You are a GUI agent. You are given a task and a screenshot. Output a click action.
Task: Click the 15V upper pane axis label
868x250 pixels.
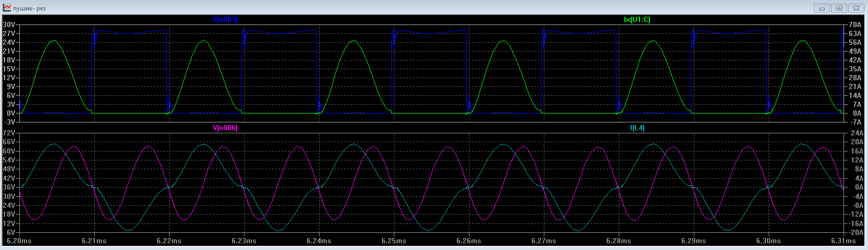9,69
